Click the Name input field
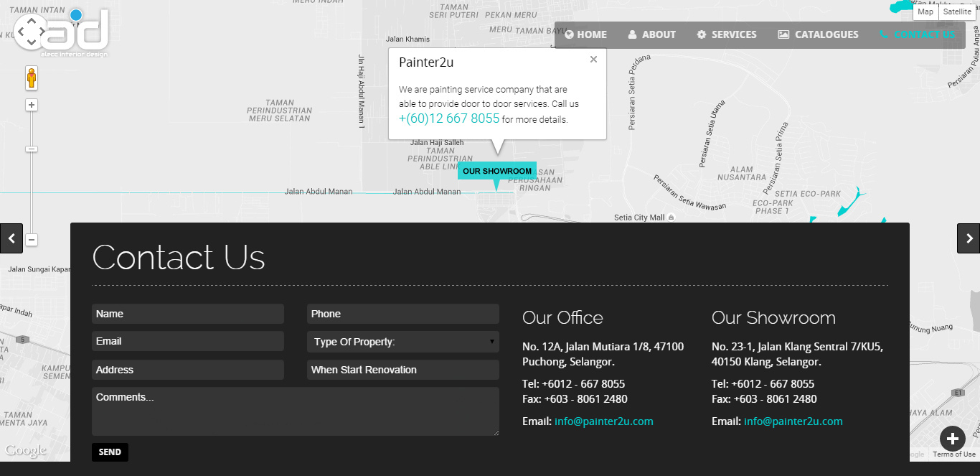The image size is (980, 476). coord(187,314)
